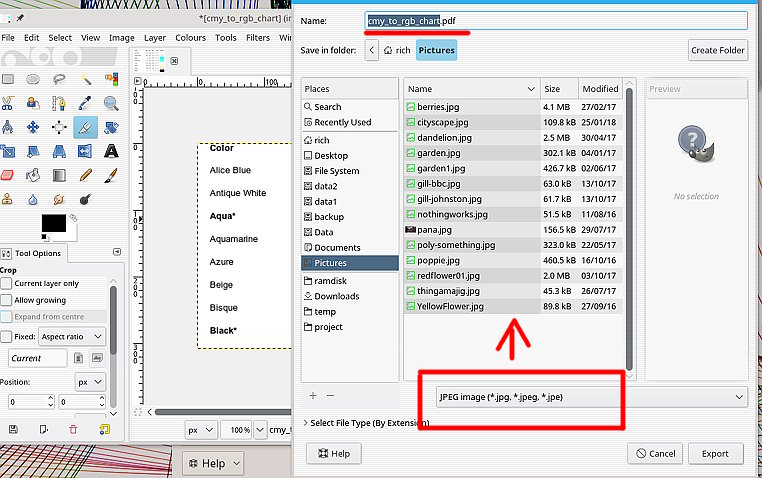This screenshot has width=762, height=478.
Task: Select the Text tool
Action: click(x=111, y=152)
